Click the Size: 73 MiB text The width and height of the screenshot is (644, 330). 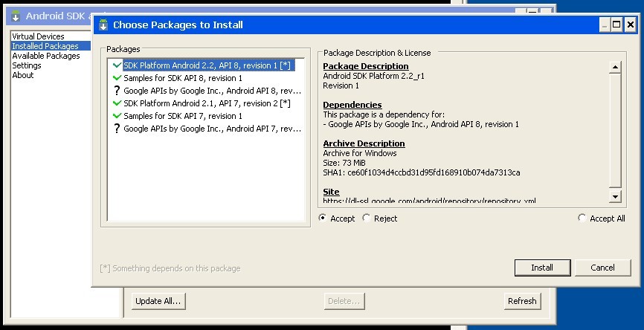click(x=344, y=163)
